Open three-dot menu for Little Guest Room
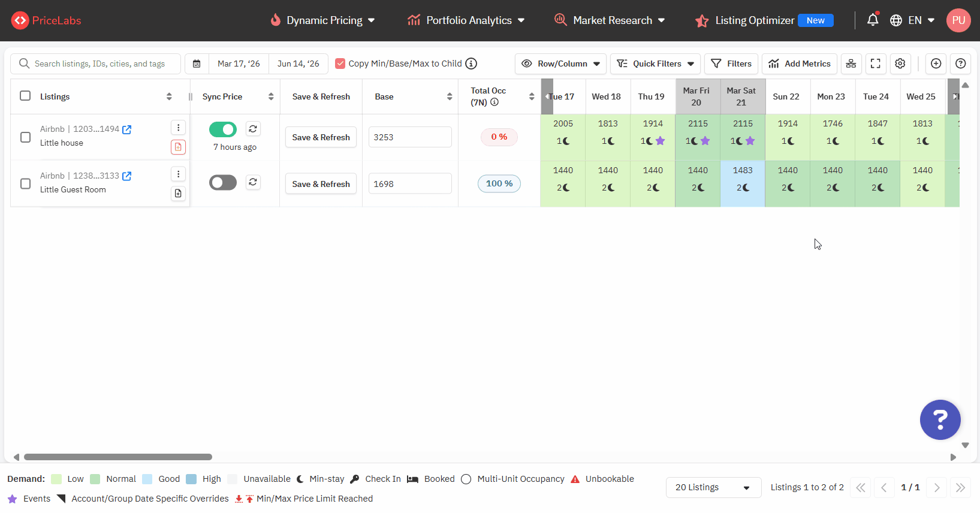This screenshot has height=513, width=980. point(178,174)
